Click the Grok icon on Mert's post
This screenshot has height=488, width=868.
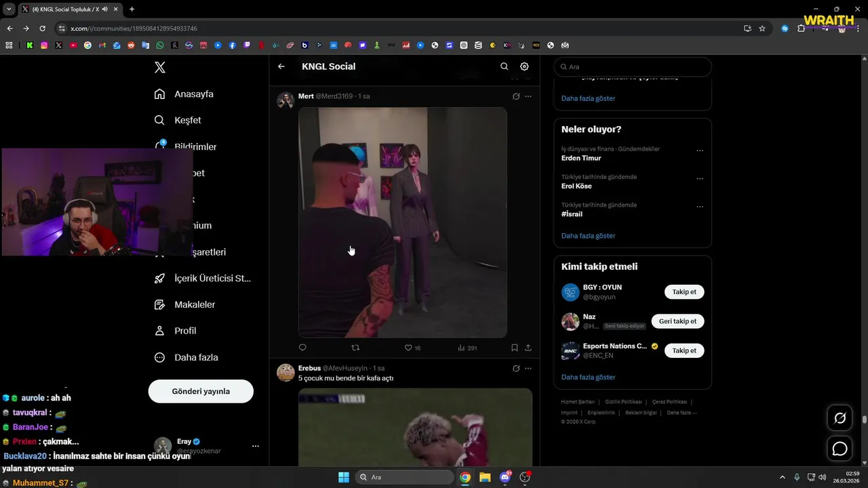[516, 96]
